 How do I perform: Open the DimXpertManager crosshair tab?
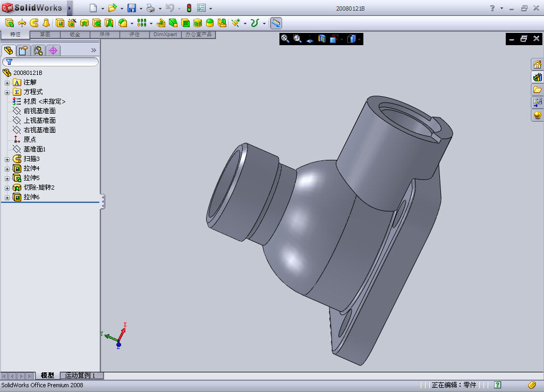53,50
